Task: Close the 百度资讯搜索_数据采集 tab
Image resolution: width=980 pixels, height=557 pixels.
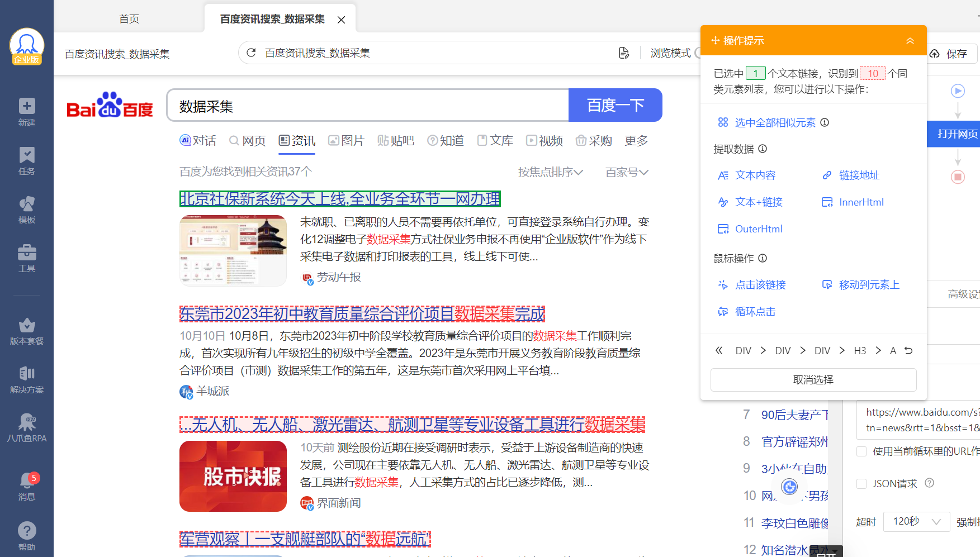Action: 341,20
